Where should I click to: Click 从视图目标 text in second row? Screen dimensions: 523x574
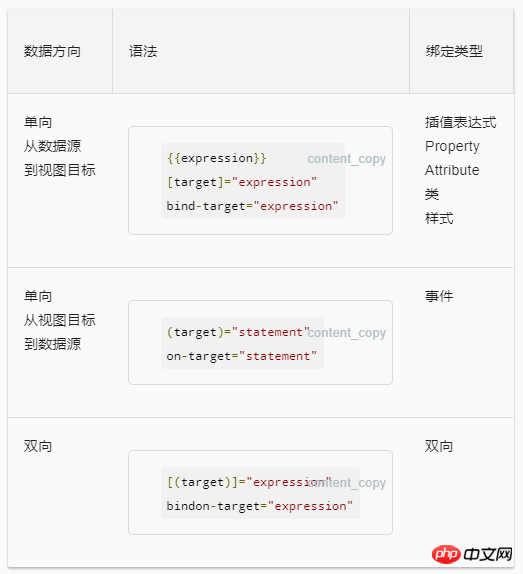pos(60,320)
